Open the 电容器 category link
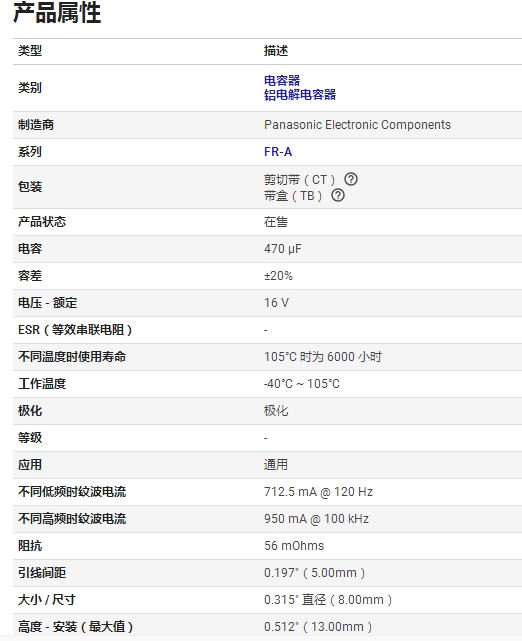522x641 pixels. [x=282, y=80]
